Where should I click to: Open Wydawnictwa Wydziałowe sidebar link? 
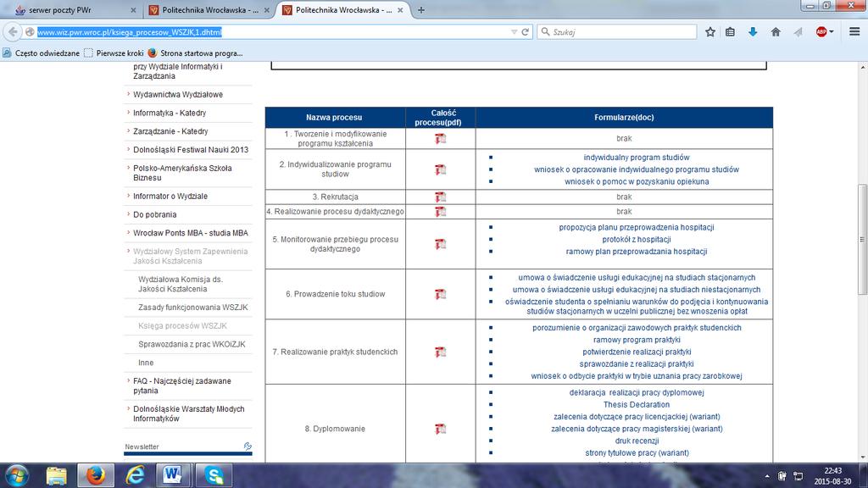pyautogui.click(x=178, y=95)
